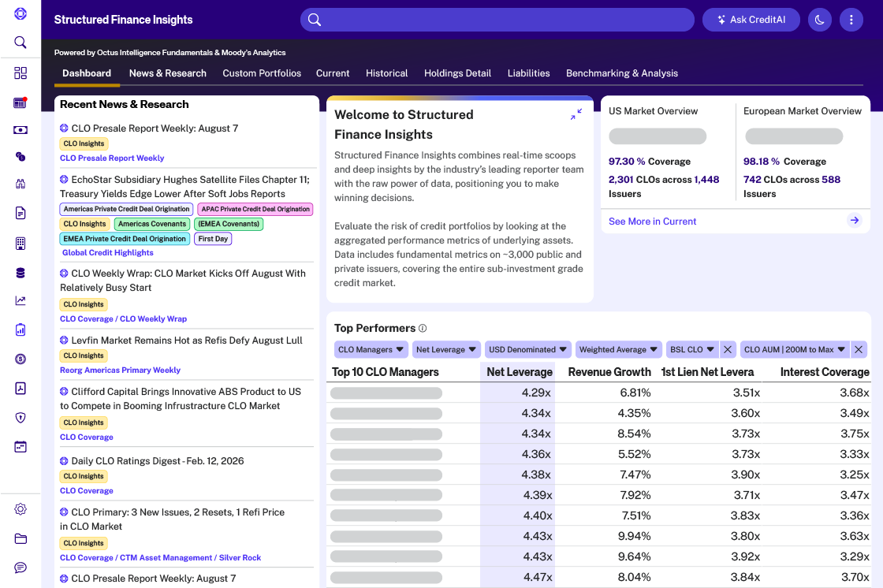Open the Liabilities tab
883x588 pixels.
click(x=529, y=73)
